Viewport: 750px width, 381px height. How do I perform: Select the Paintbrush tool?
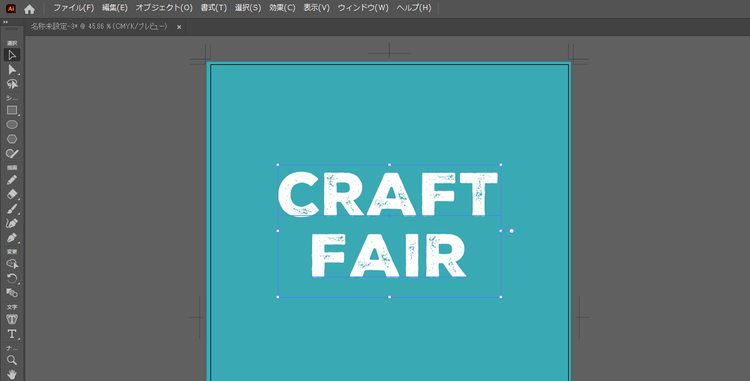tap(12, 209)
